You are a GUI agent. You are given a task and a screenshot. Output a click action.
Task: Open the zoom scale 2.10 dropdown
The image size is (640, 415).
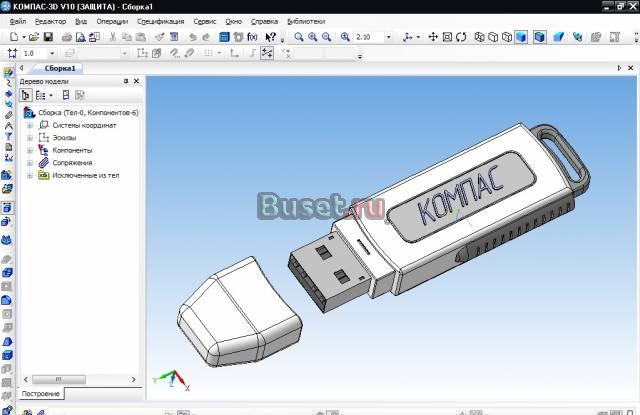click(389, 37)
